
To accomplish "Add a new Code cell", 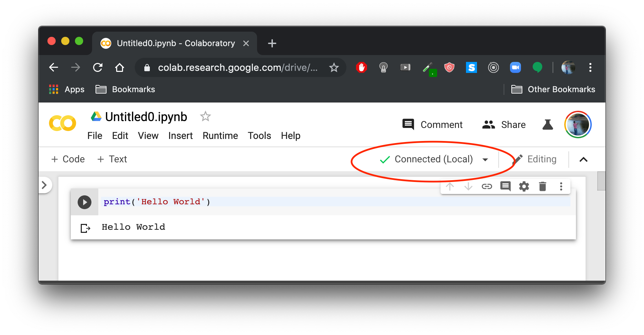I will click(x=68, y=159).
